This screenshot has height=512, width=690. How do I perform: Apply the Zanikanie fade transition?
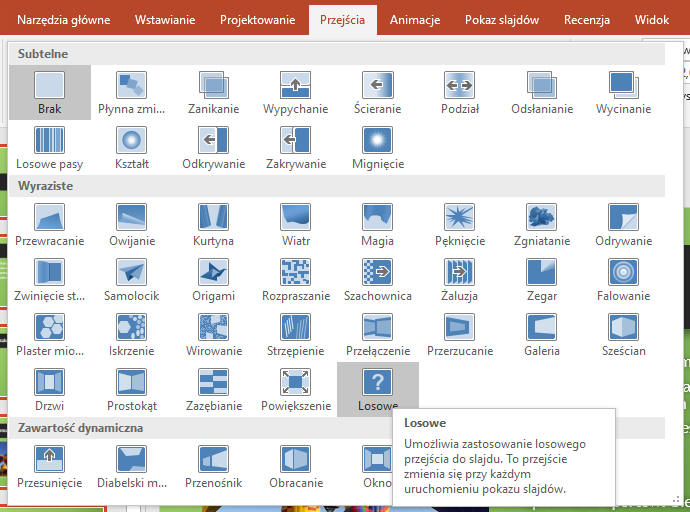point(213,92)
